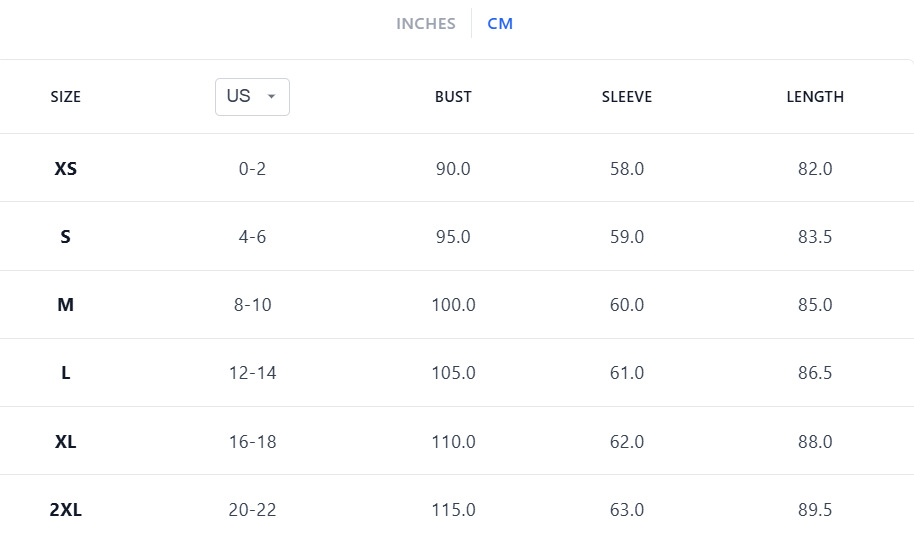Select the L size row label
Image resolution: width=914 pixels, height=538 pixels.
pos(66,373)
